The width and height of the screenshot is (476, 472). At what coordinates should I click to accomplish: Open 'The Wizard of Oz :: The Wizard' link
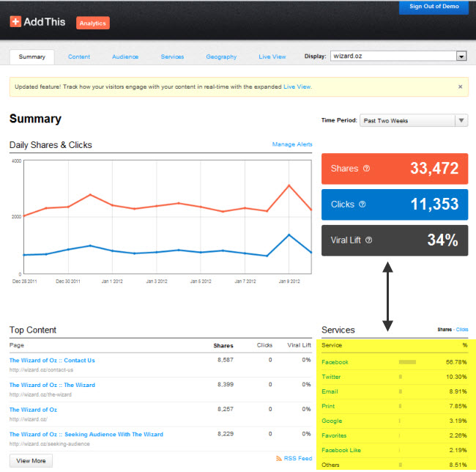click(52, 385)
